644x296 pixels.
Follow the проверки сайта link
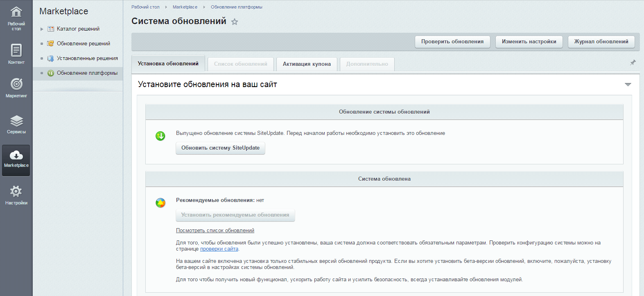point(219,249)
